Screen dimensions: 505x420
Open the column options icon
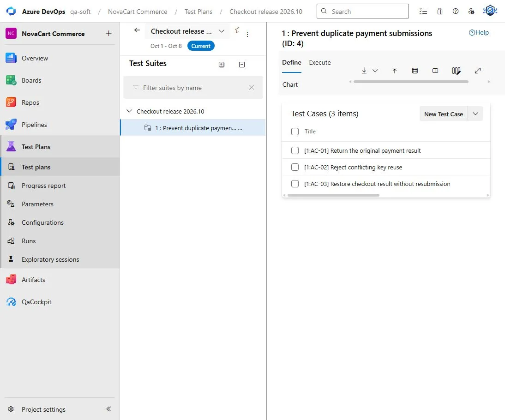[x=456, y=71]
